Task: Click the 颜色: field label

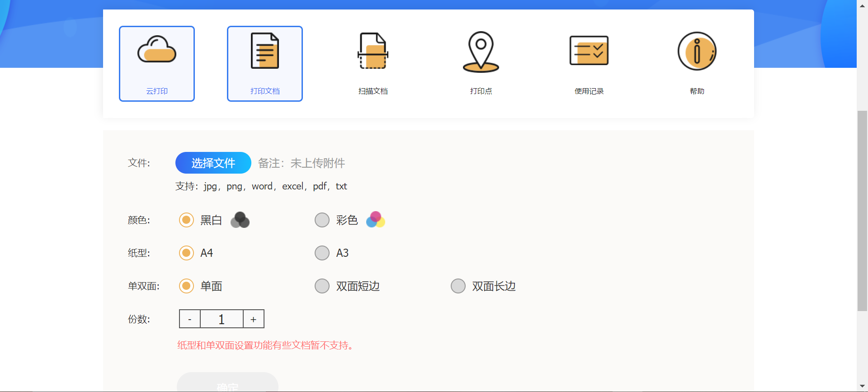Action: click(139, 220)
